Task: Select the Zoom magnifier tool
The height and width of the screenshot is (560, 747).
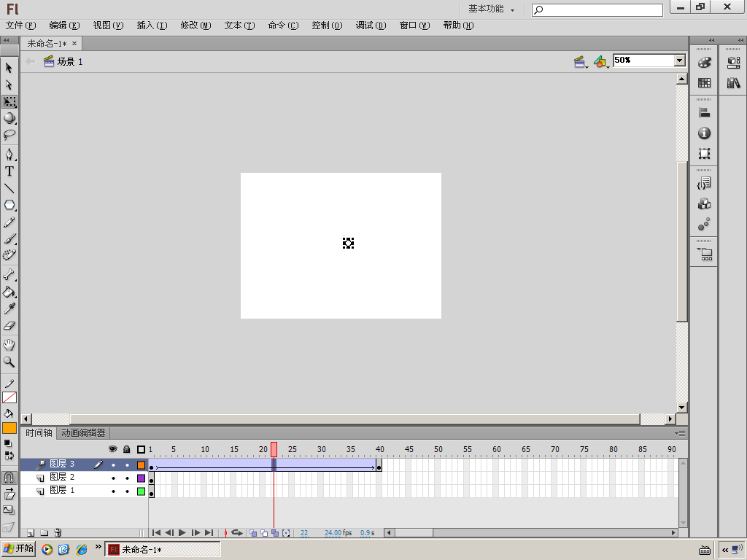Action: [x=9, y=362]
